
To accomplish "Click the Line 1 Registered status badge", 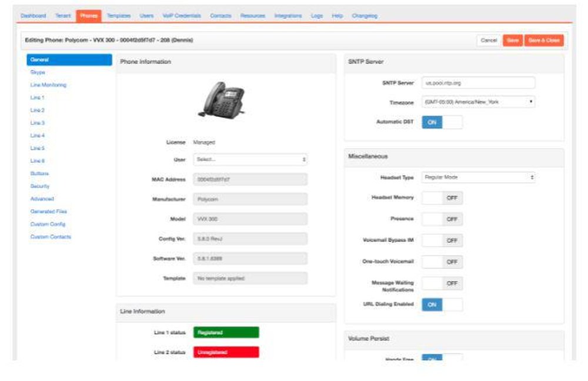I will click(226, 333).
